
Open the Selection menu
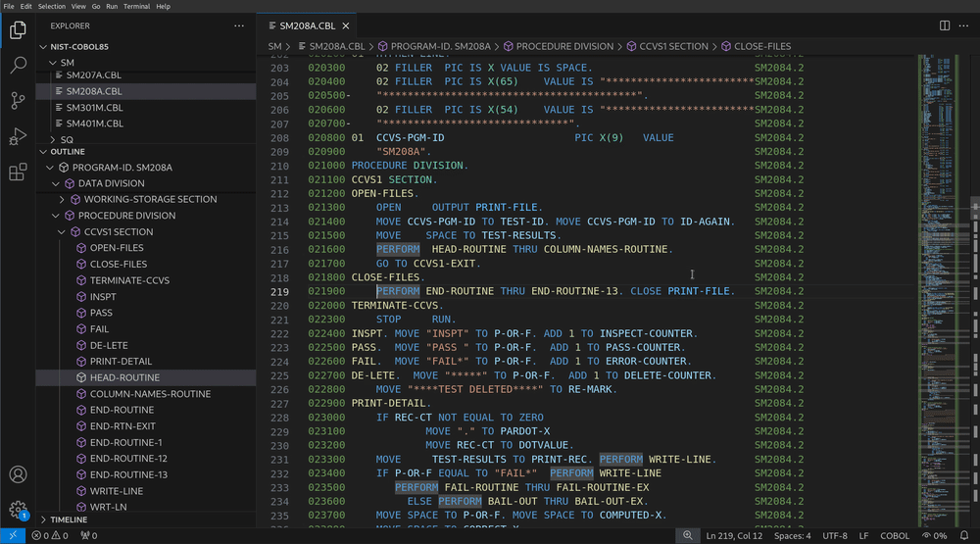point(52,6)
